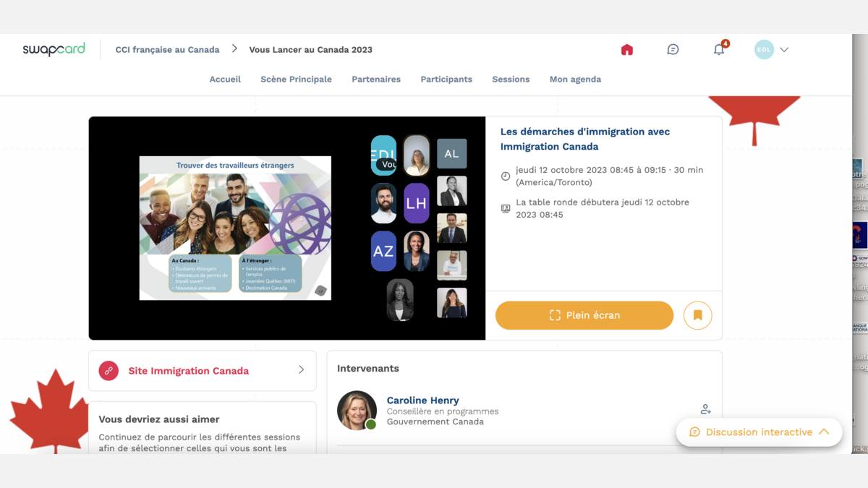Expand the user account dropdown arrow
The height and width of the screenshot is (488, 868).
[x=784, y=50]
